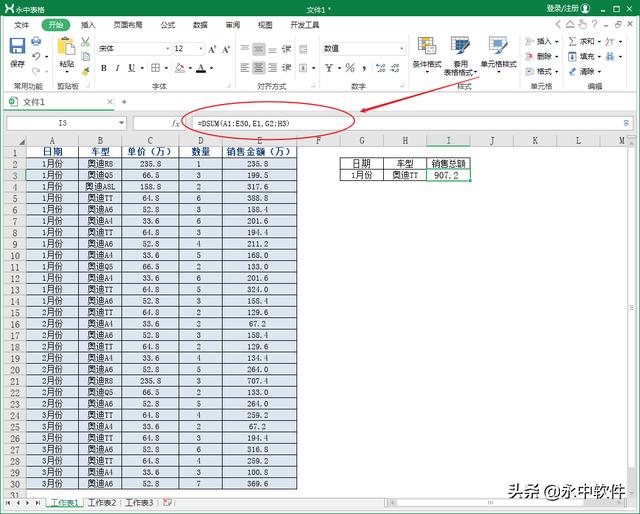Expand the Delete (删除) cells dropdown
This screenshot has width=640, height=514.
point(557,57)
